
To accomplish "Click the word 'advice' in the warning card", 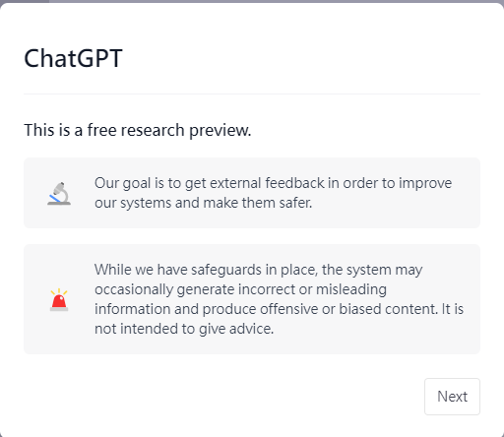I will (250, 329).
